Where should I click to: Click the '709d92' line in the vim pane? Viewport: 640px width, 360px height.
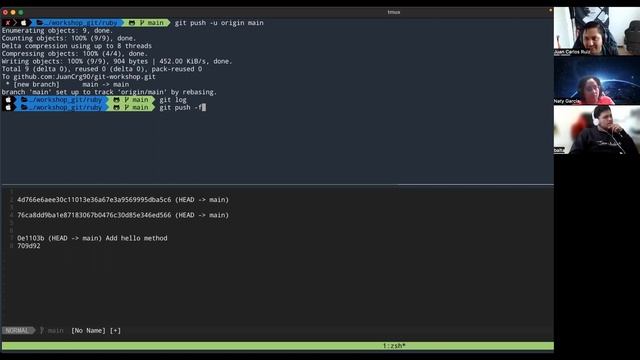click(29, 246)
